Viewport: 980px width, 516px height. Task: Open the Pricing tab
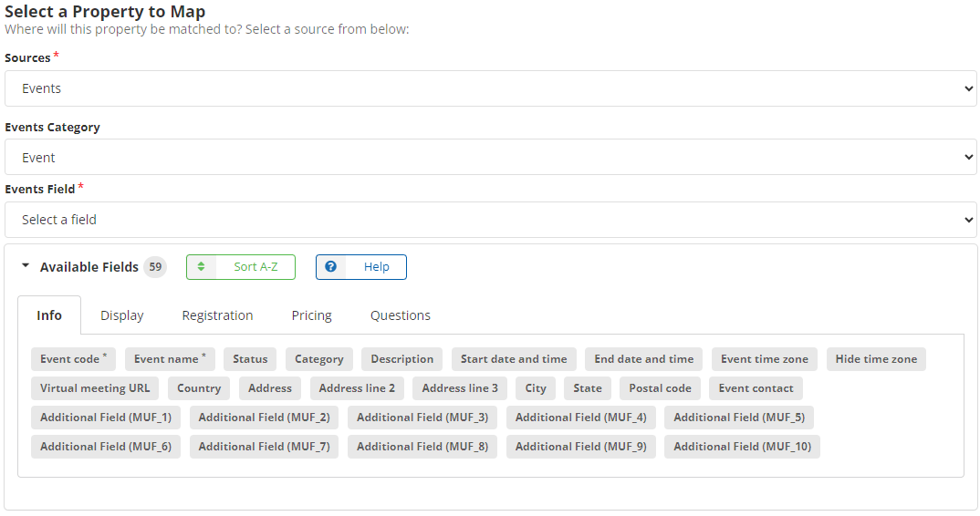click(311, 315)
